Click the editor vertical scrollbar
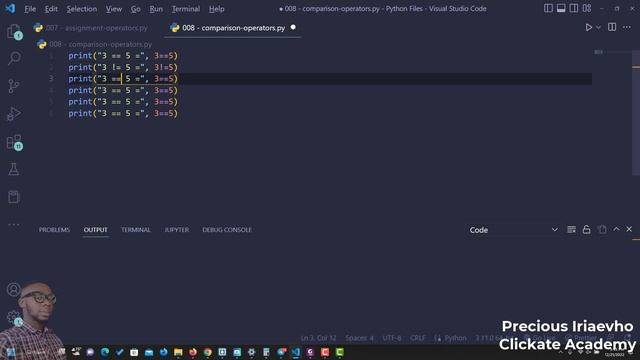 636,112
